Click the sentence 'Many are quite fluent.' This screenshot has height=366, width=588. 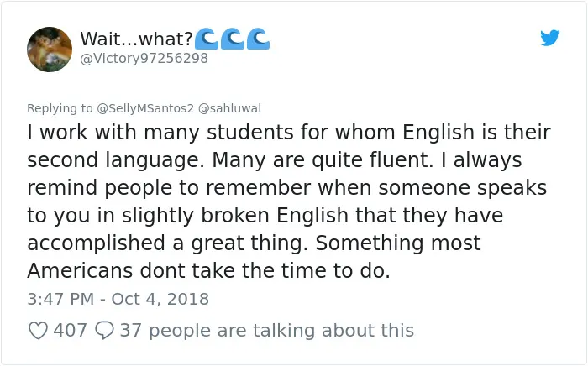tap(323, 160)
